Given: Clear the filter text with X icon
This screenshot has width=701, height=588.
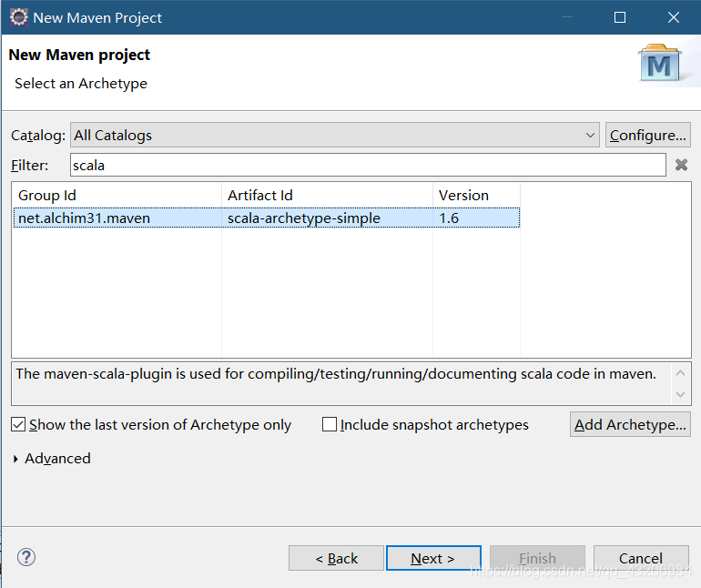Looking at the screenshot, I should point(681,165).
